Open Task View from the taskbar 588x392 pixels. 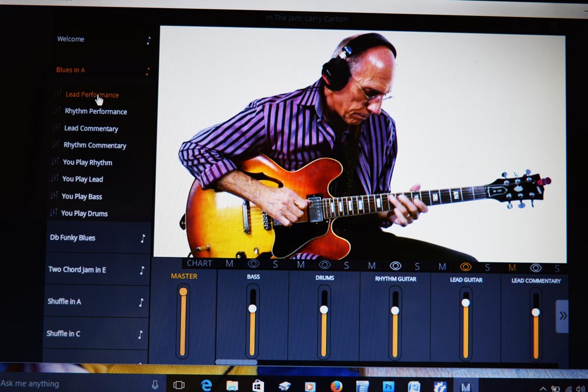pos(179,385)
